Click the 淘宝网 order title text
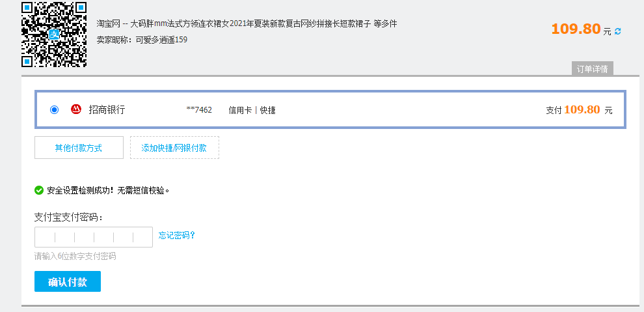 [x=247, y=24]
